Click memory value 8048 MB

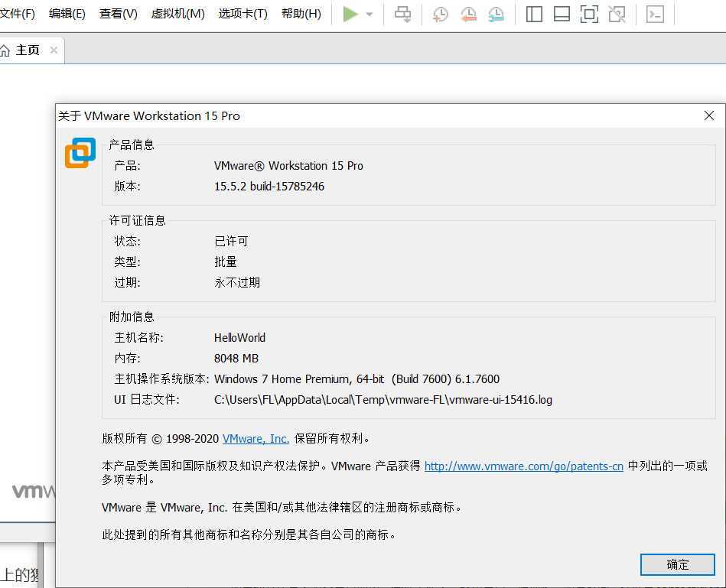(x=236, y=359)
